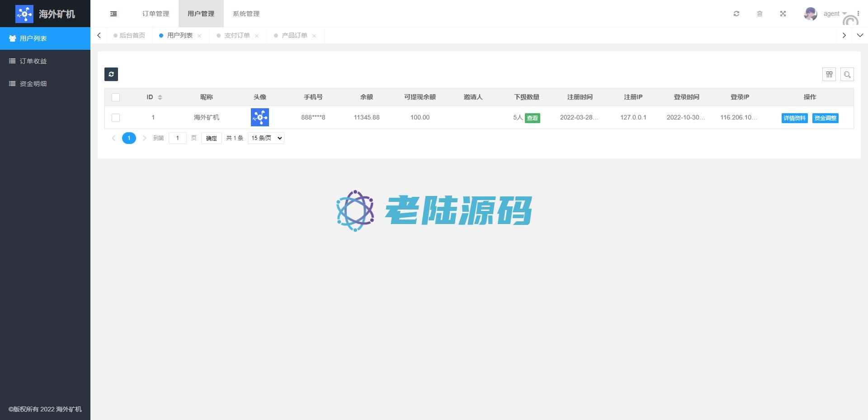
Task: Click the trash clear-cache icon in header
Action: (759, 14)
